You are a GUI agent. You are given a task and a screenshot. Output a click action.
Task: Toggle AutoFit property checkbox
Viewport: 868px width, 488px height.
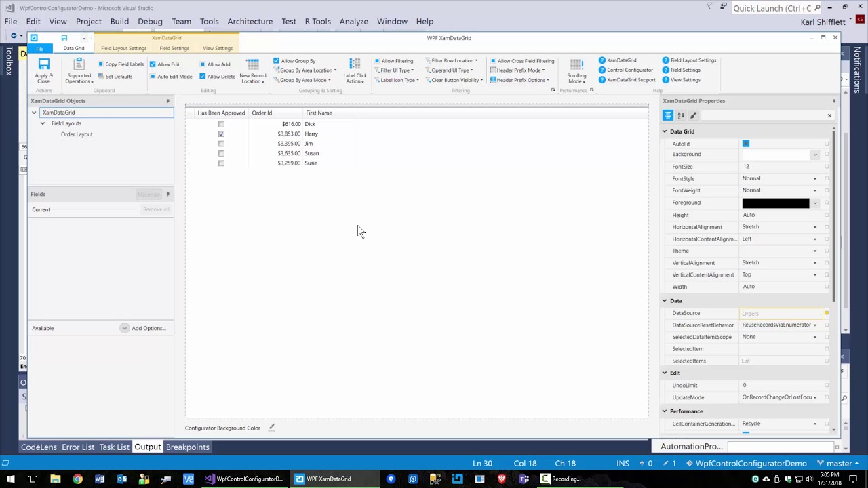tap(746, 144)
